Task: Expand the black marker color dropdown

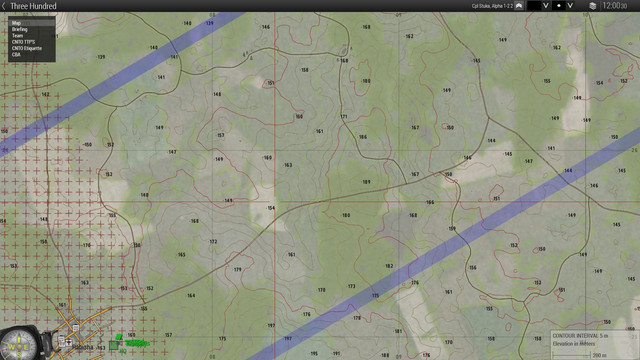Action: tap(546, 6)
